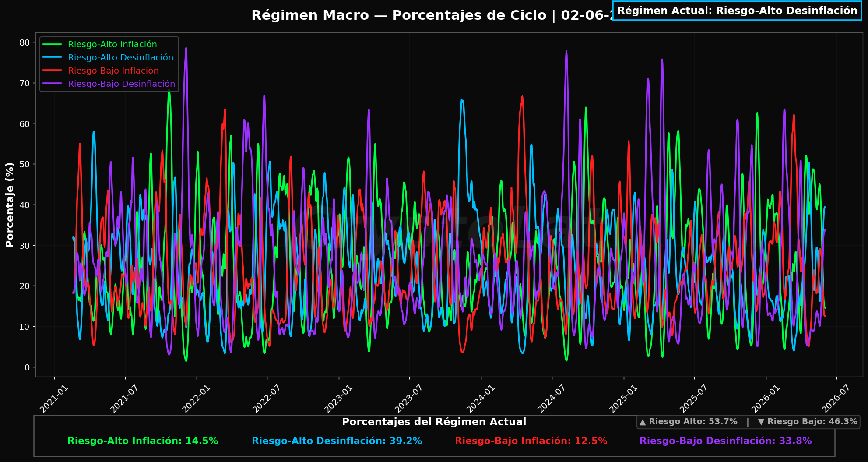Click the y-axis tick label '20'
This screenshot has height=462, width=868.
[25, 286]
